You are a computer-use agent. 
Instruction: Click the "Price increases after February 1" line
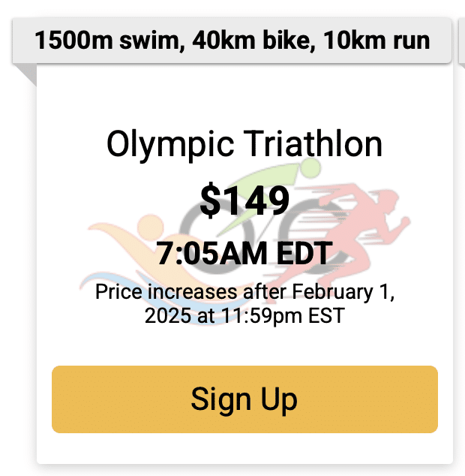[x=244, y=291]
